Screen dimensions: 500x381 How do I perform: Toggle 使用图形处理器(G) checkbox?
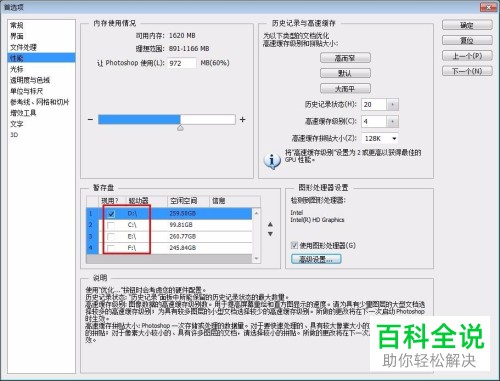pos(294,245)
